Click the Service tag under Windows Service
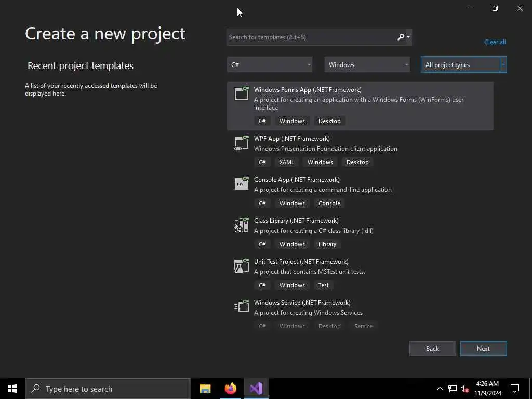The height and width of the screenshot is (399, 532). pyautogui.click(x=363, y=326)
